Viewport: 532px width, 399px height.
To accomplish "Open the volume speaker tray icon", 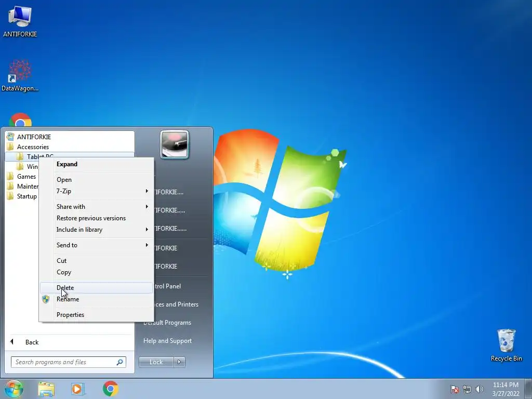I will (480, 389).
